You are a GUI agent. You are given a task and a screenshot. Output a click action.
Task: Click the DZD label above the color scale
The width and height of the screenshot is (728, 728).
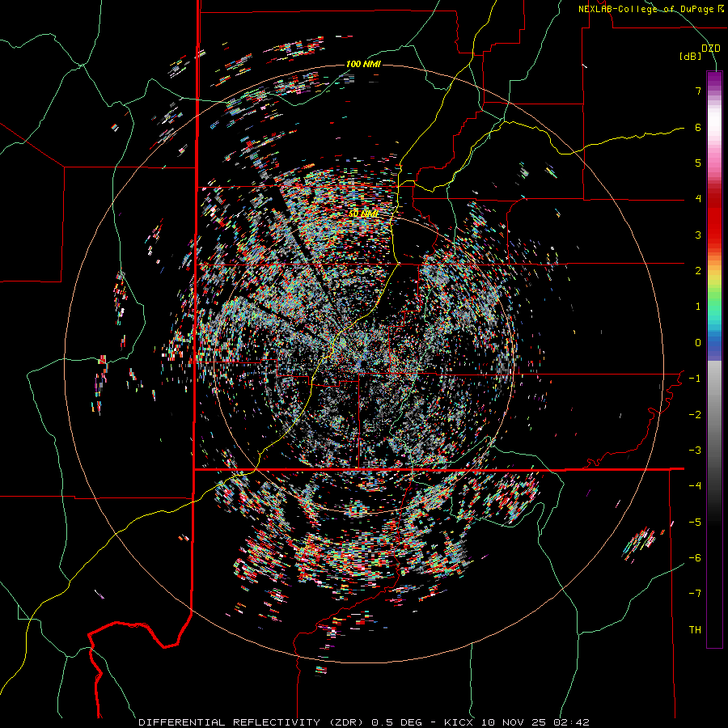point(710,49)
